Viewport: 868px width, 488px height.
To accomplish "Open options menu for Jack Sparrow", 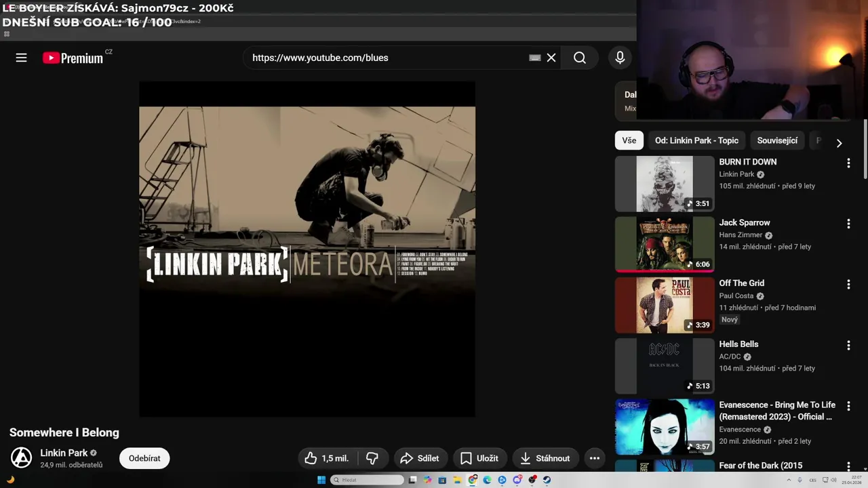I will pos(848,224).
